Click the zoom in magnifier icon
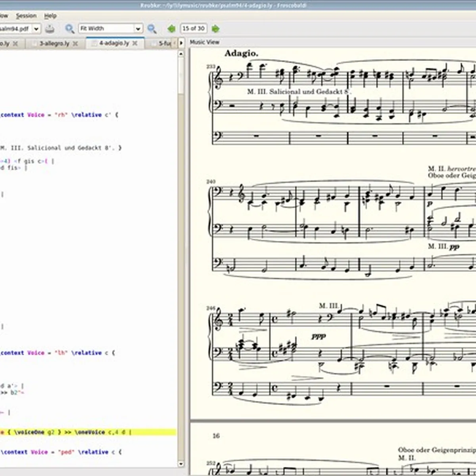The height and width of the screenshot is (476, 476). [69, 29]
